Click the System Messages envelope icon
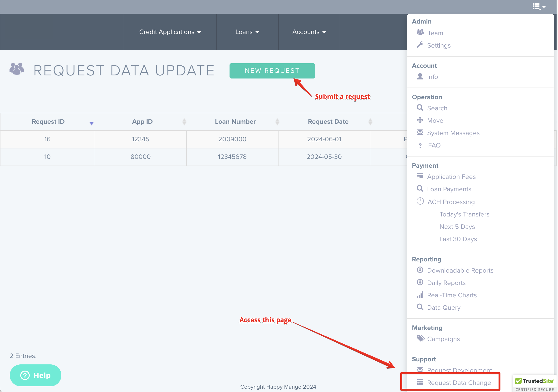This screenshot has height=392, width=558. click(420, 132)
